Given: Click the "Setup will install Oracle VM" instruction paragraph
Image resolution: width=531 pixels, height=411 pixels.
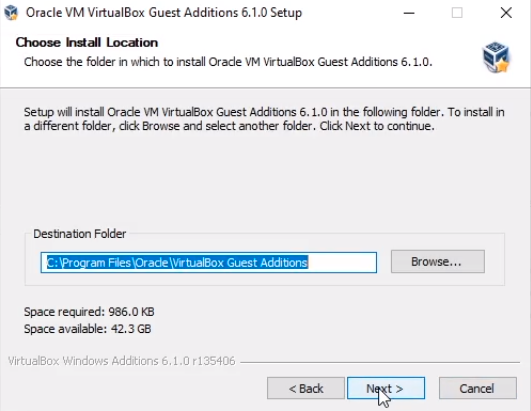Looking at the screenshot, I should point(264,119).
